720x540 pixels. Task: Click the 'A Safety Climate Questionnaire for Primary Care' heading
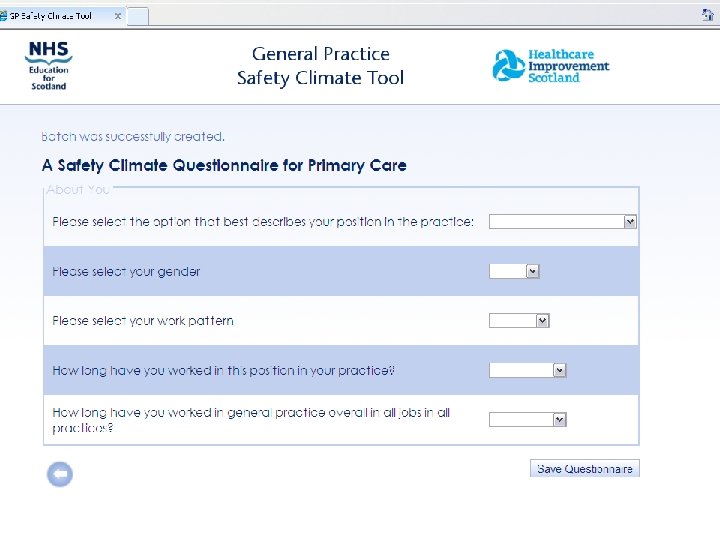click(x=224, y=165)
